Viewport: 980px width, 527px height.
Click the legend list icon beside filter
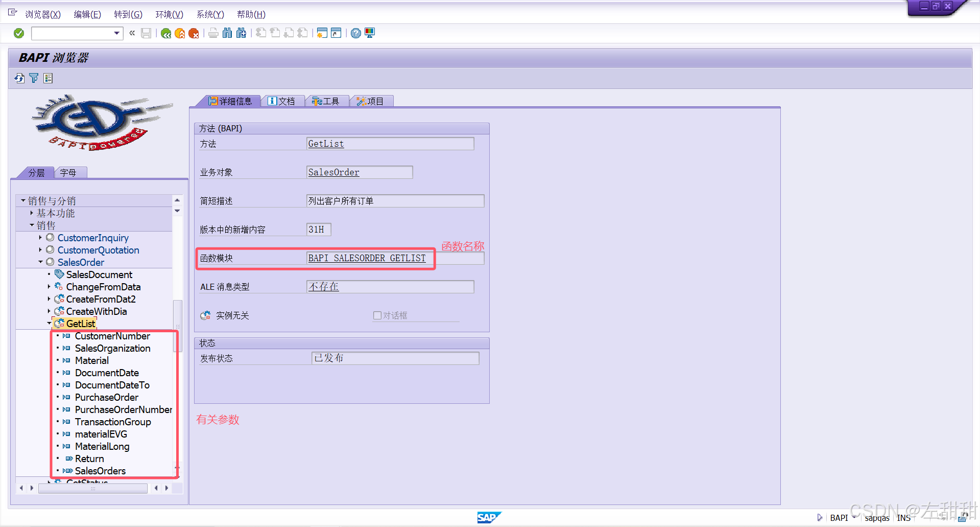48,78
